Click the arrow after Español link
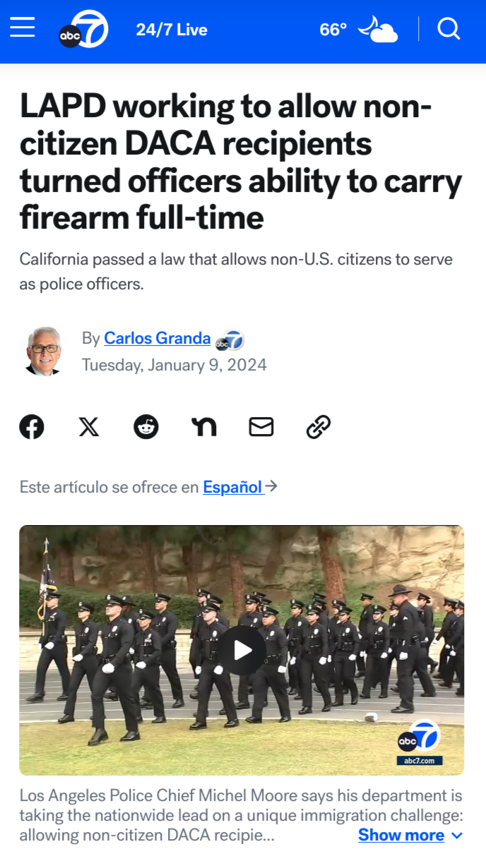This screenshot has width=486, height=868. click(x=271, y=486)
